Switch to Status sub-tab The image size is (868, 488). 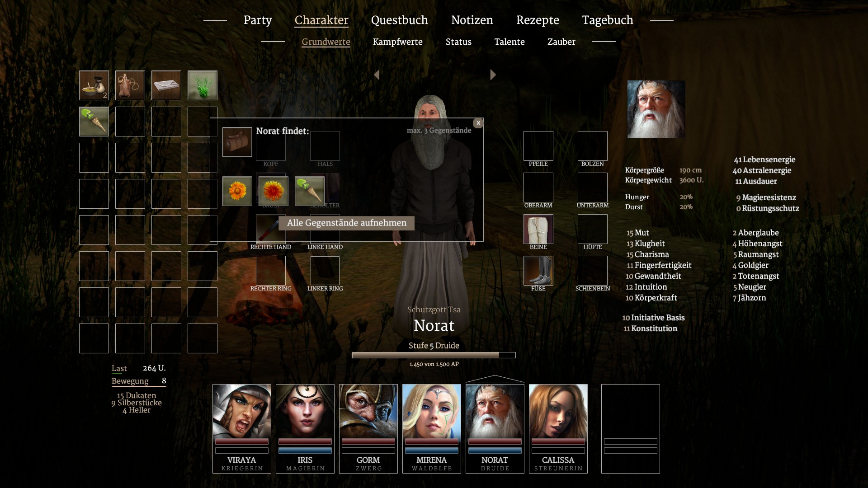point(458,42)
